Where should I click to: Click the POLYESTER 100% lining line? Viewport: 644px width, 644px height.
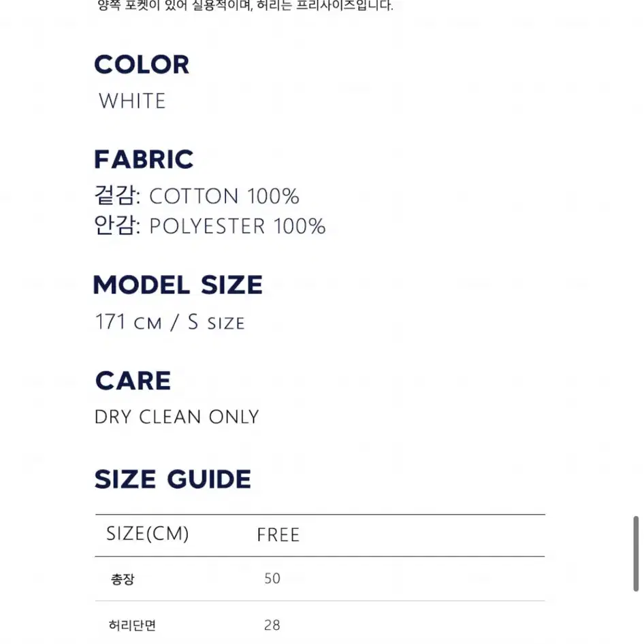coord(210,226)
